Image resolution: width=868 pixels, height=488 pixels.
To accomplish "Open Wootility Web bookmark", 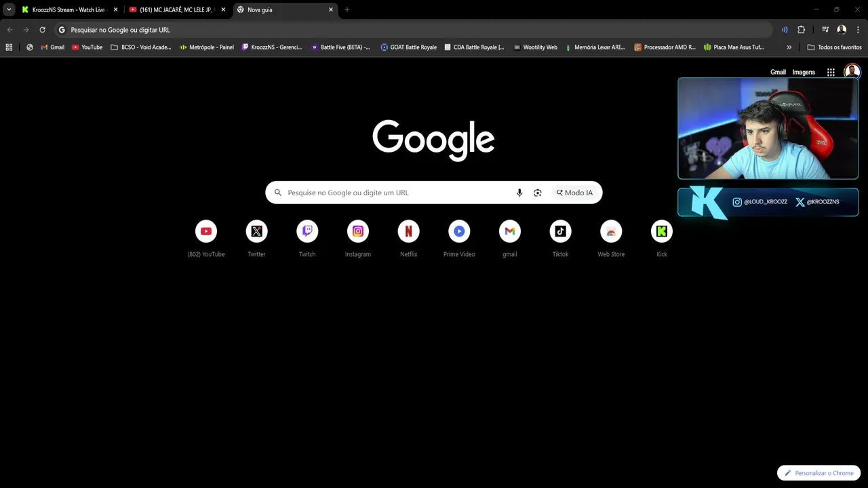I will [536, 47].
